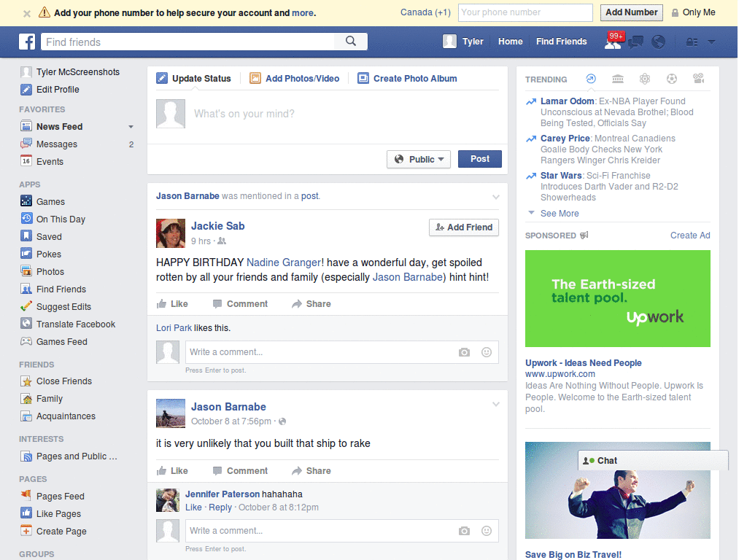Click camera icon in Jason Barnabe's comment box
This screenshot has width=747, height=560.
(464, 531)
